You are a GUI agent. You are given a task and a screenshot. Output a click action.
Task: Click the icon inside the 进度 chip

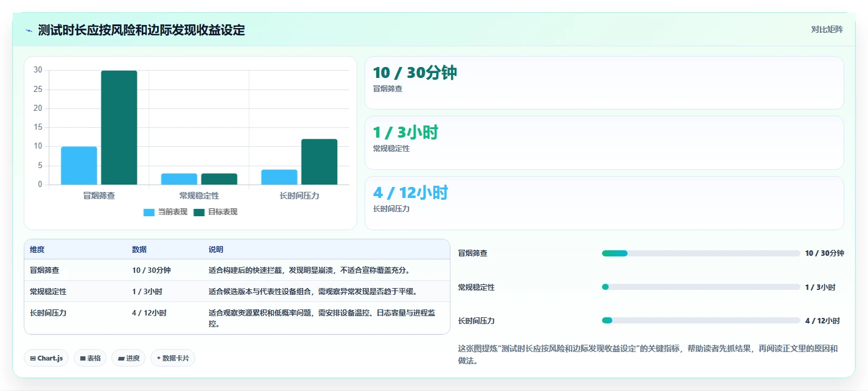click(121, 359)
